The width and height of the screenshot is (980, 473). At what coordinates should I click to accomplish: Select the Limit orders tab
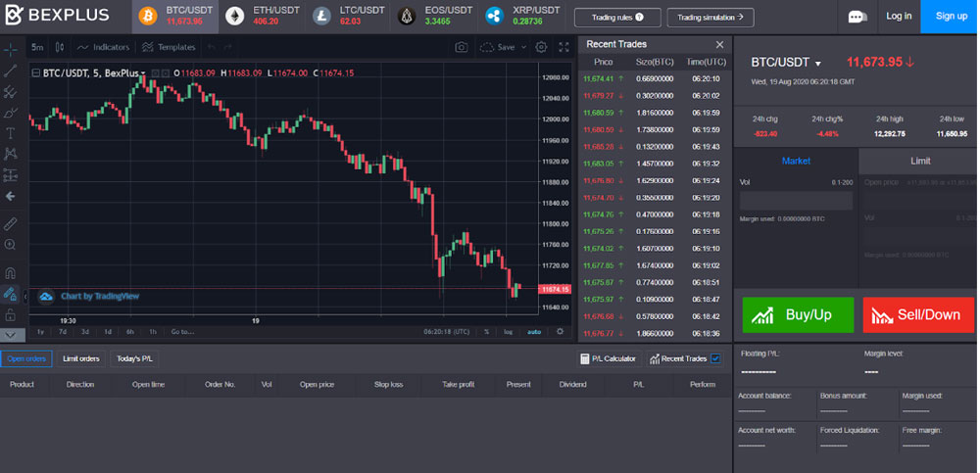tap(81, 358)
